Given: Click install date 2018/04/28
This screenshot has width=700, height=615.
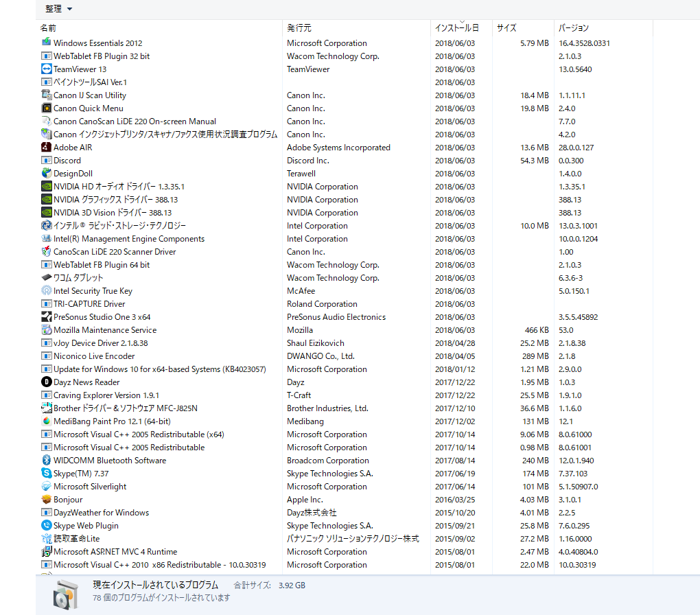Looking at the screenshot, I should [x=455, y=343].
